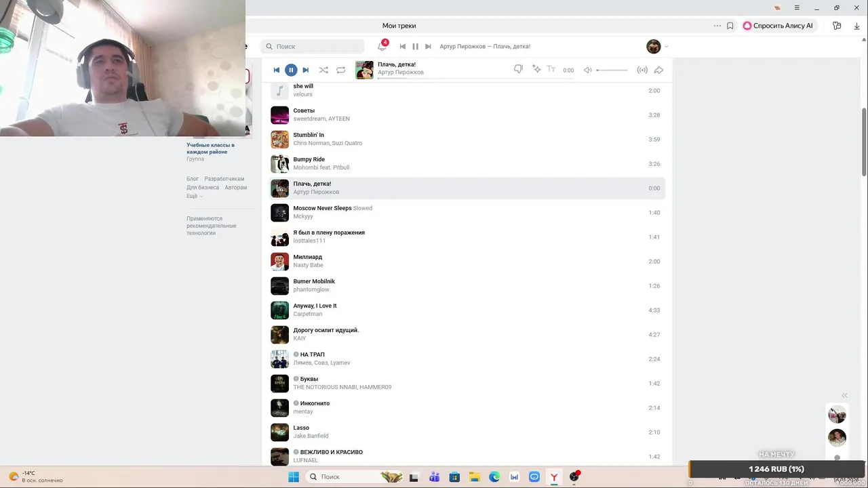Open the lower friend avatar in right side panel
The image size is (868, 488).
(837, 437)
